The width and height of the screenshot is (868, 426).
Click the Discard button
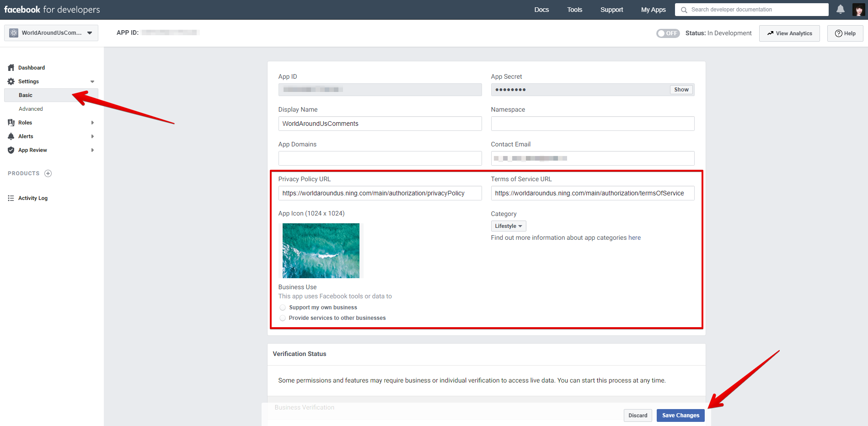tap(638, 415)
